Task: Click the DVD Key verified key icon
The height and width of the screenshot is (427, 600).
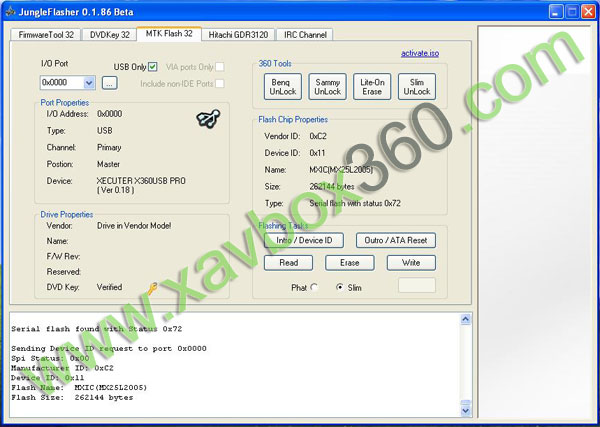Action: click(x=152, y=288)
